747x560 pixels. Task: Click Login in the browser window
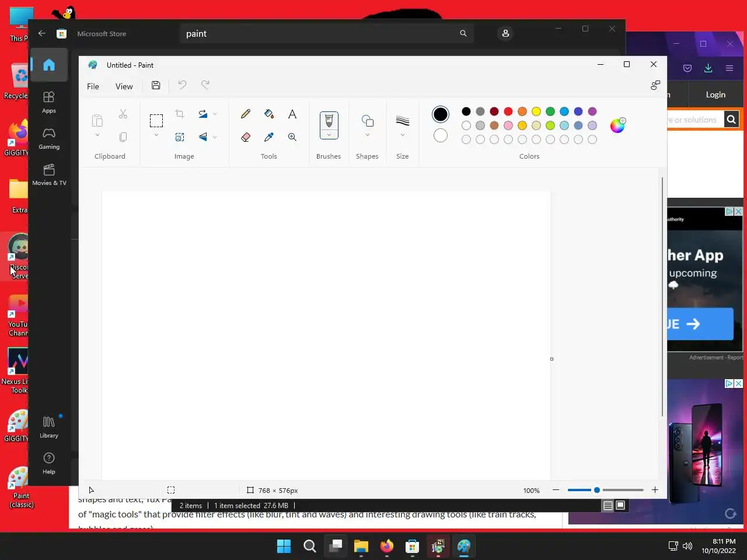pyautogui.click(x=715, y=94)
